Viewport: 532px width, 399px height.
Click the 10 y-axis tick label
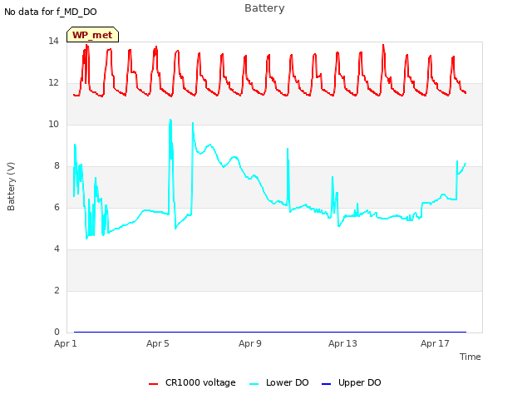point(53,125)
